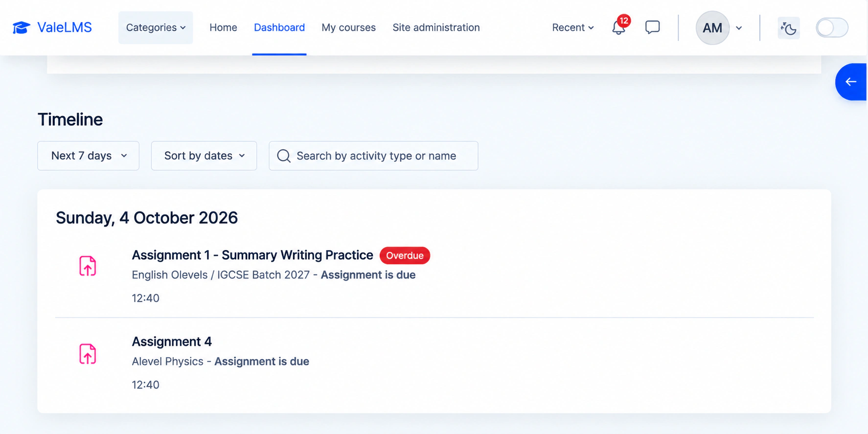The width and height of the screenshot is (868, 434).
Task: Open the Next 7 days filter
Action: 89,156
